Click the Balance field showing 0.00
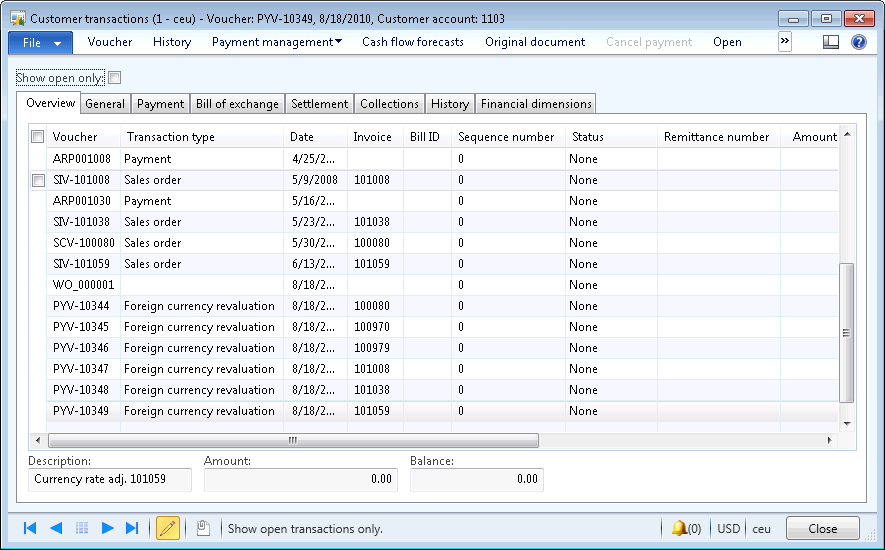This screenshot has width=885, height=550. coord(477,479)
